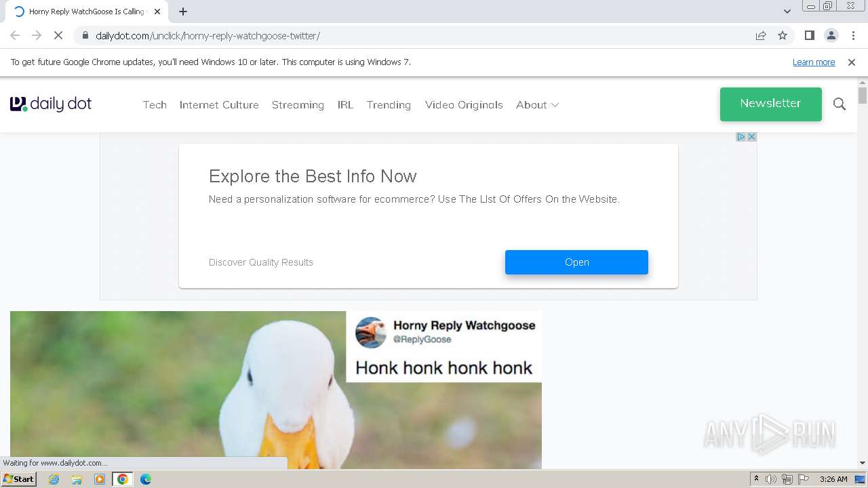
Task: Click the network tray icon
Action: [787, 479]
